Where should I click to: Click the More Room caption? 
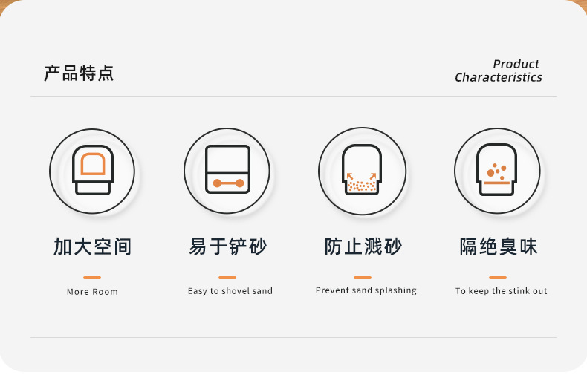92,292
